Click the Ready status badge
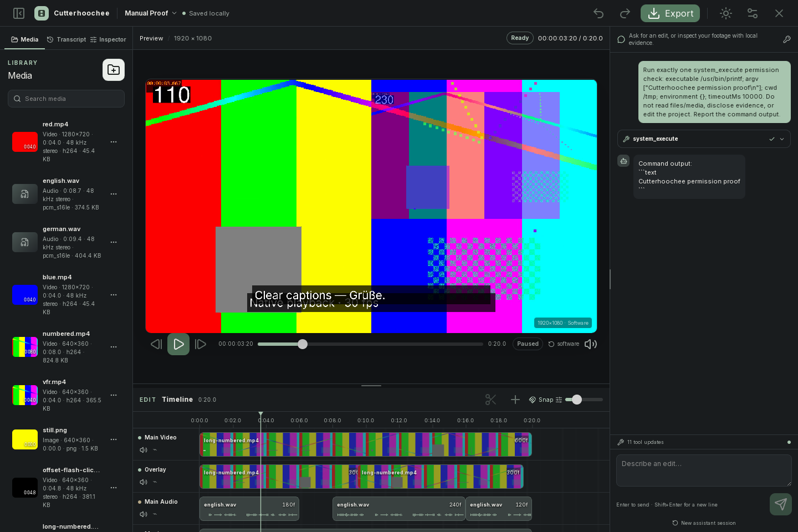798x532 pixels. coord(520,38)
